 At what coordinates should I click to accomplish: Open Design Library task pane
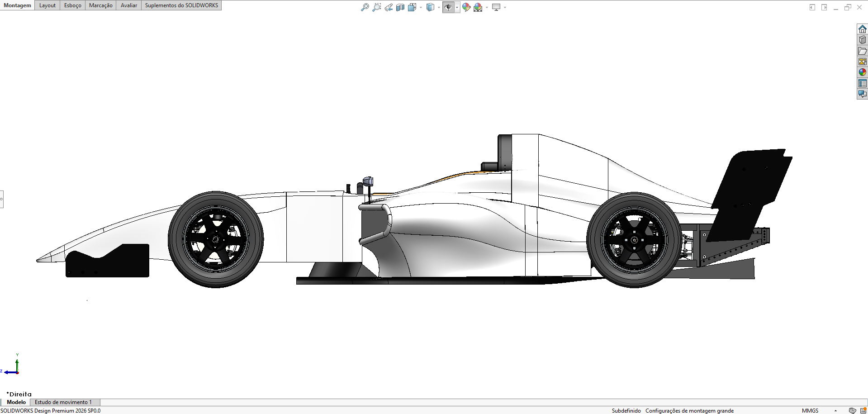(863, 40)
